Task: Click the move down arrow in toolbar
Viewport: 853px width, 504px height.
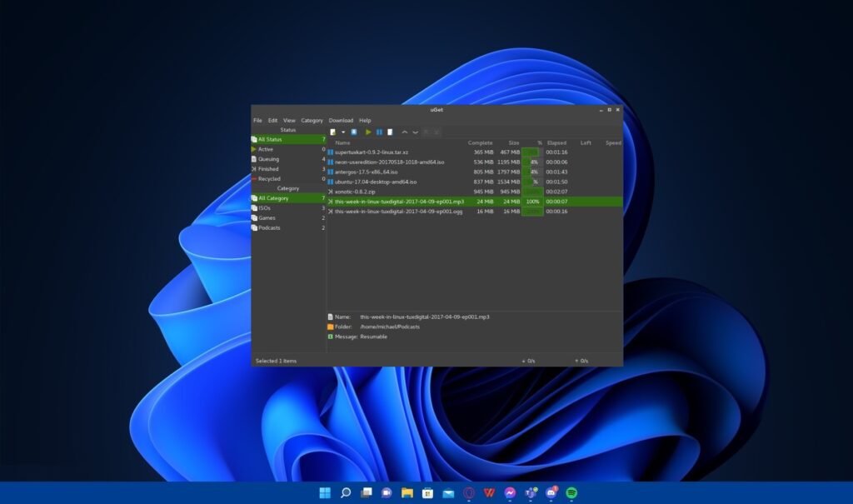Action: tap(415, 132)
